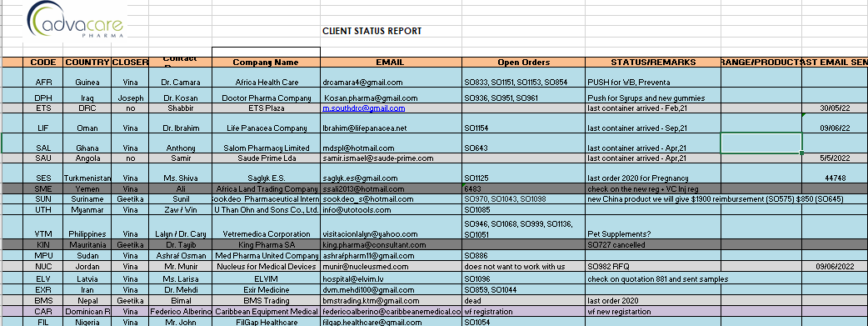Select the CLIENT STATUS REPORT title cell
The width and height of the screenshot is (868, 326).
[x=372, y=31]
